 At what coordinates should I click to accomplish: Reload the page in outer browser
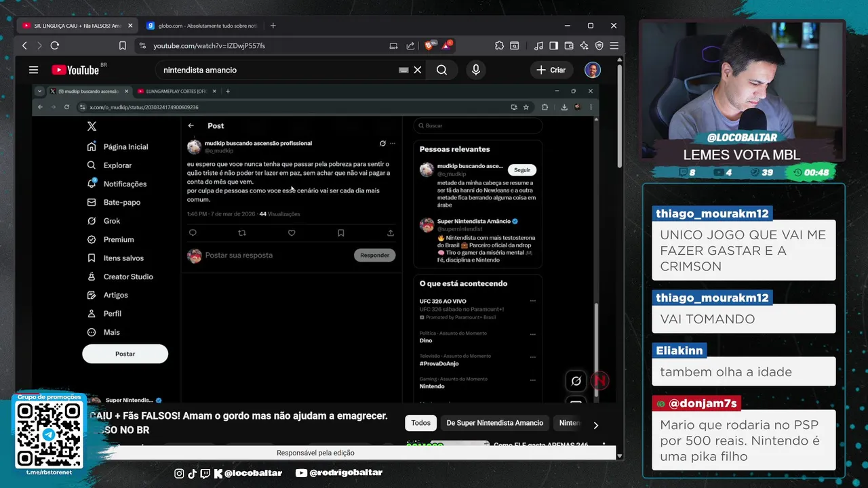tap(55, 45)
